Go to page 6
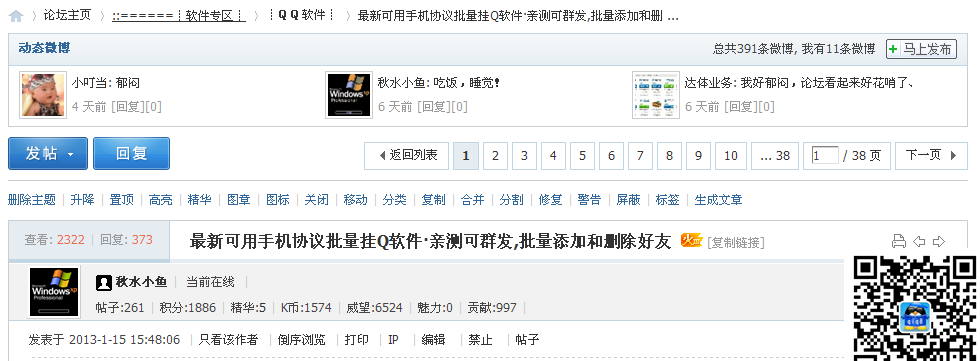Screen dimensions: 980x361 (611, 156)
